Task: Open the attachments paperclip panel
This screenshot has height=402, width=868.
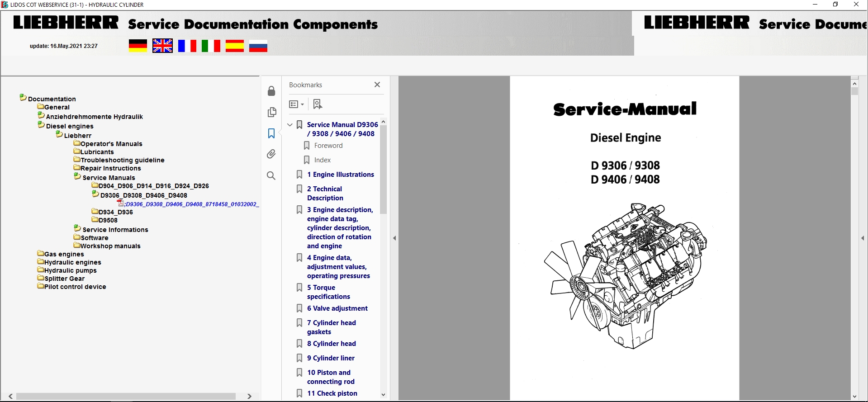Action: [x=271, y=154]
